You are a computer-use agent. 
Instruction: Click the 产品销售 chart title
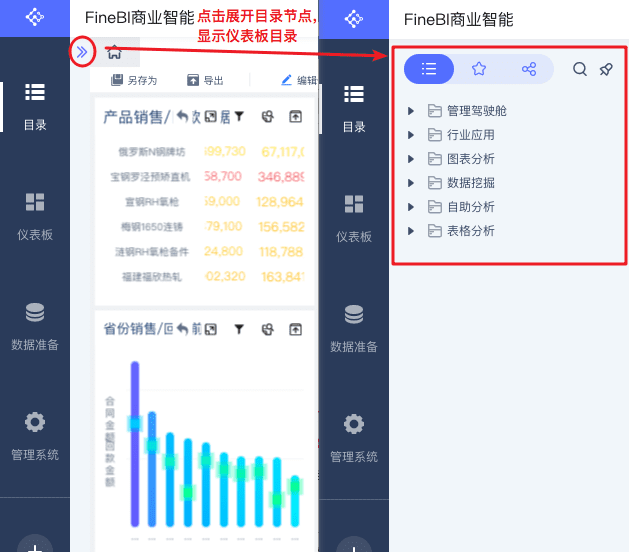[x=136, y=117]
